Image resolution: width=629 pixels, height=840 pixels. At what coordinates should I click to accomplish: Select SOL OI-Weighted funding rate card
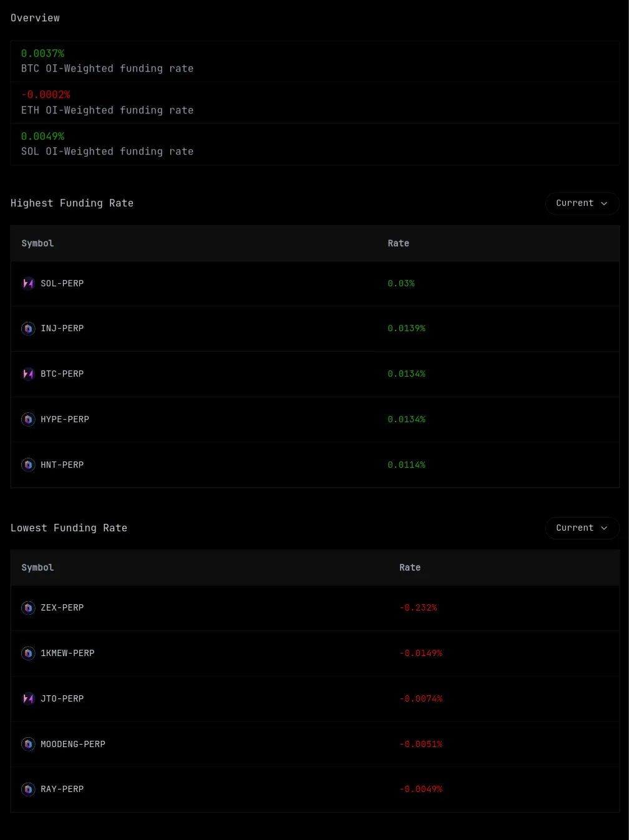pyautogui.click(x=314, y=144)
